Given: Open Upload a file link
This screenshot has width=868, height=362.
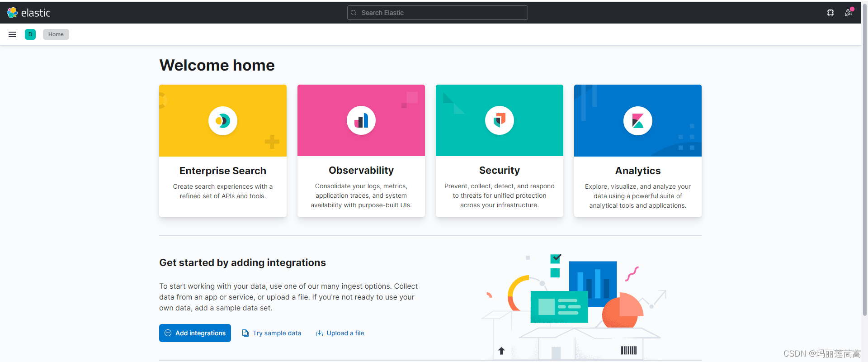Looking at the screenshot, I should click(345, 333).
